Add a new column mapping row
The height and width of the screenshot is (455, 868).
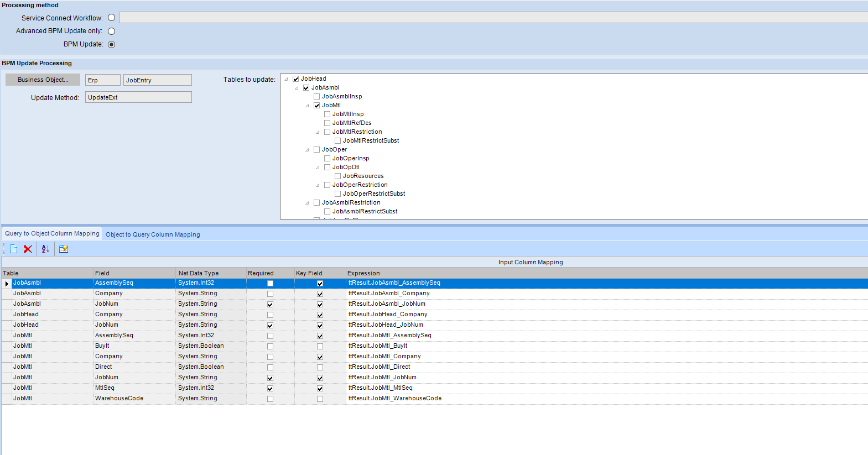coord(14,249)
